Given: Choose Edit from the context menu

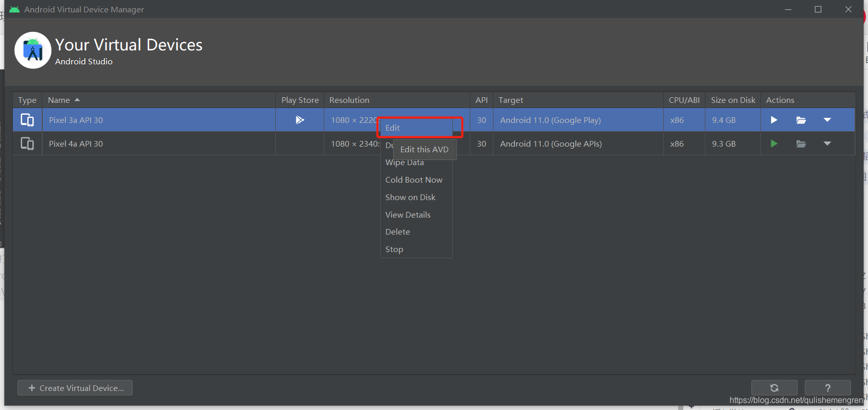Looking at the screenshot, I should click(x=416, y=128).
